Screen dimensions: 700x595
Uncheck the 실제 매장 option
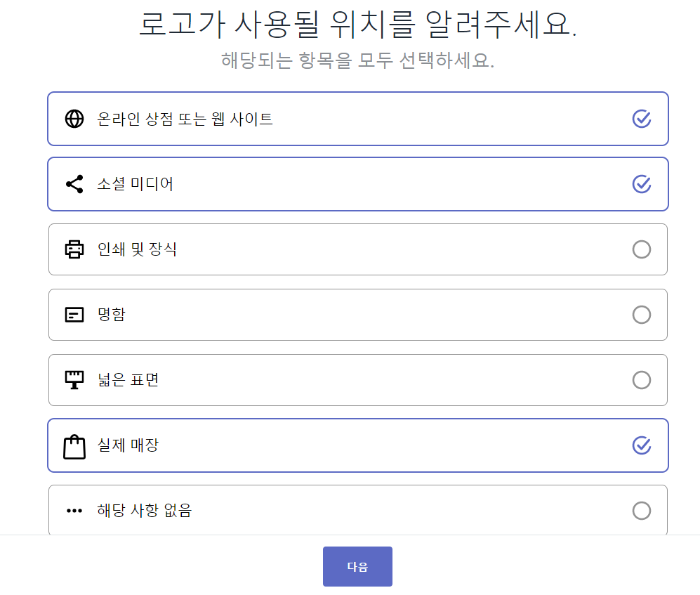(641, 445)
